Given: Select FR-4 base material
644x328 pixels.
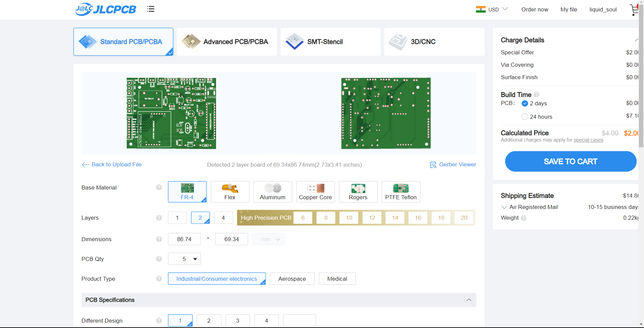Looking at the screenshot, I should pyautogui.click(x=187, y=192).
